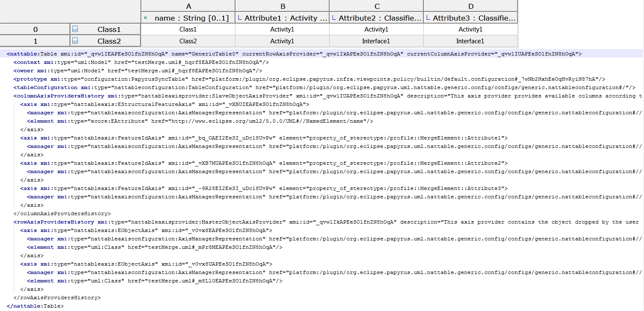This screenshot has width=644, height=311.
Task: Select Activity1 cell in column D
Action: coord(470,29)
